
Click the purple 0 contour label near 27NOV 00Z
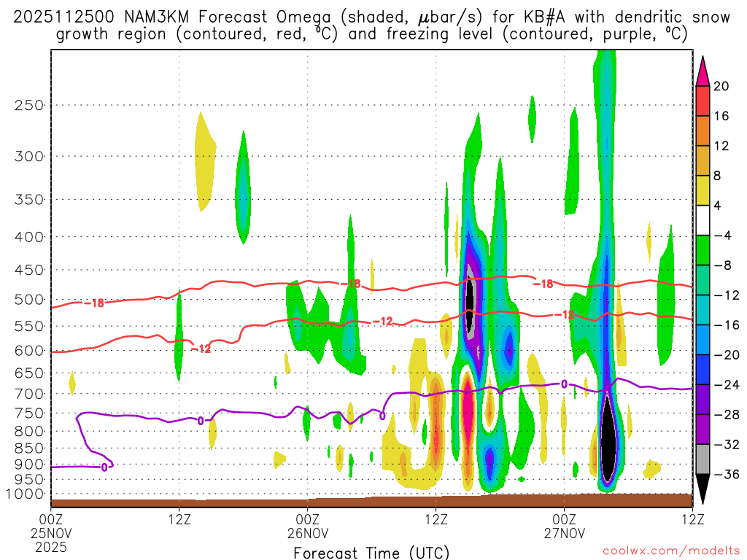click(x=564, y=384)
